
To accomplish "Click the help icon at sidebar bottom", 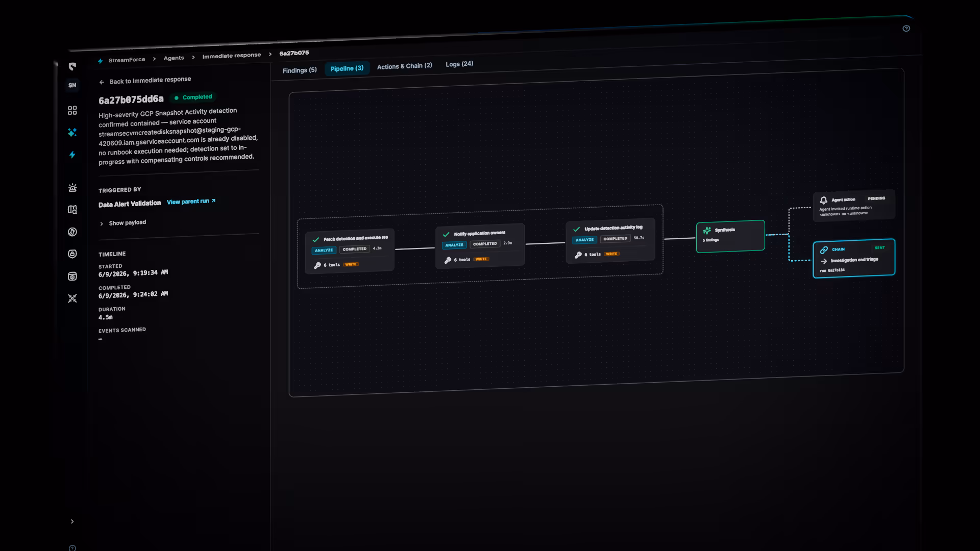I will pos(72,548).
